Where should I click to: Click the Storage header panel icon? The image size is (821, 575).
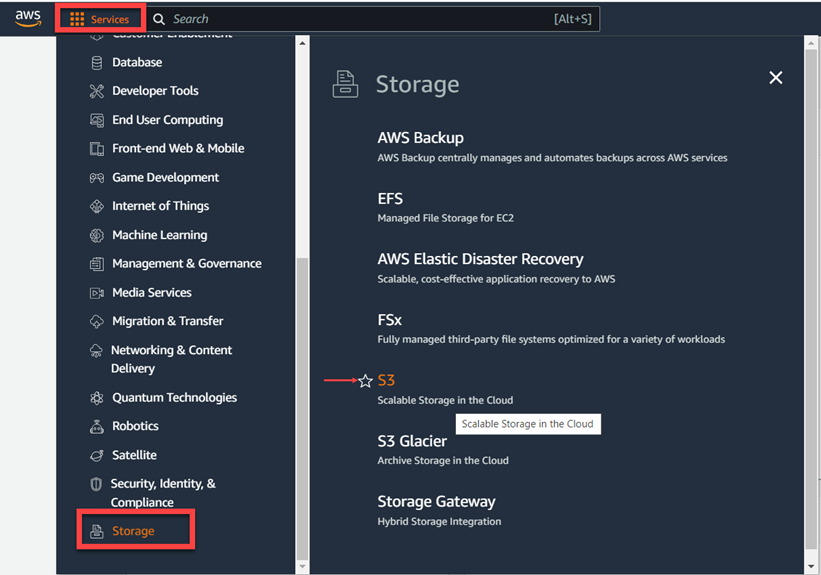tap(346, 84)
